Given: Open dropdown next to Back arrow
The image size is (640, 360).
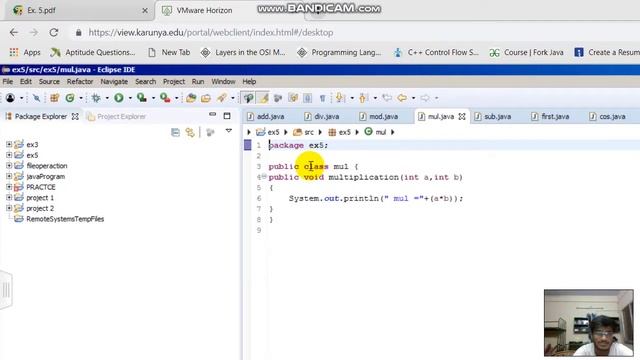Looking at the screenshot, I should click(x=413, y=98).
